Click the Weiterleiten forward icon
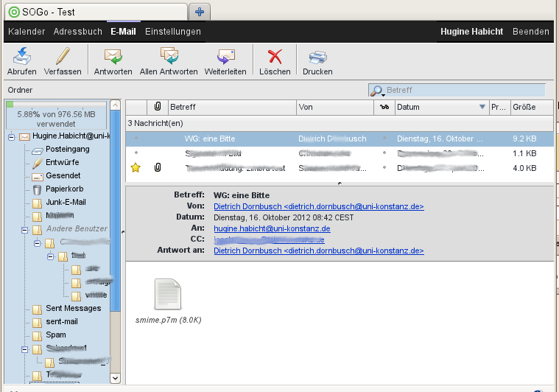This screenshot has width=559, height=392. point(225,57)
